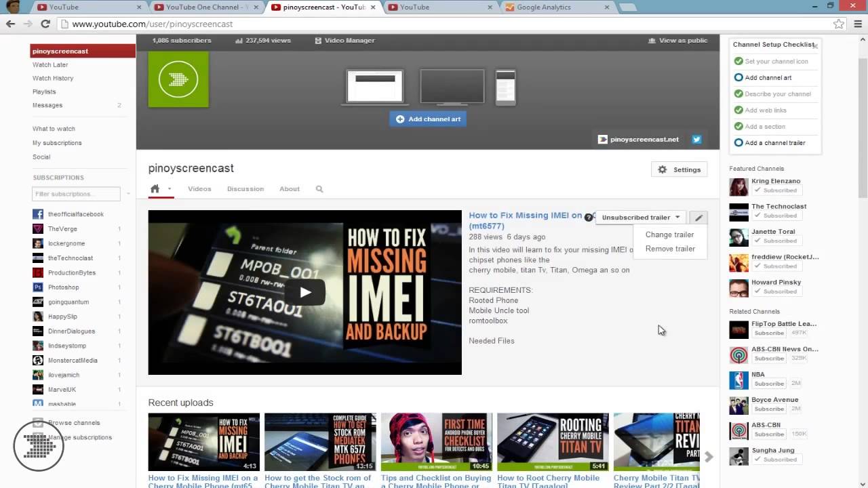Open the Twitter icon on channel banner

click(x=696, y=140)
